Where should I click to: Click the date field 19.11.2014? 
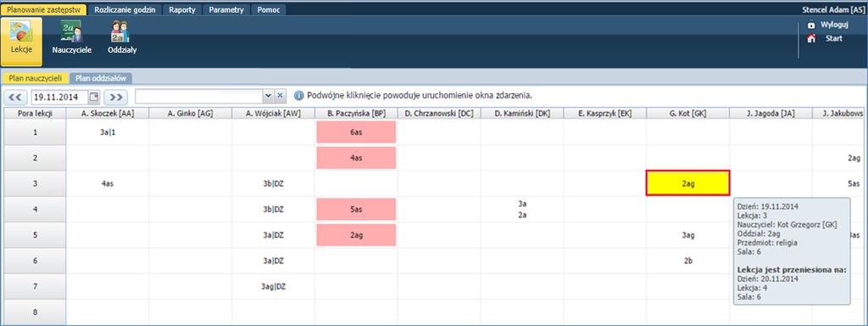pos(60,97)
